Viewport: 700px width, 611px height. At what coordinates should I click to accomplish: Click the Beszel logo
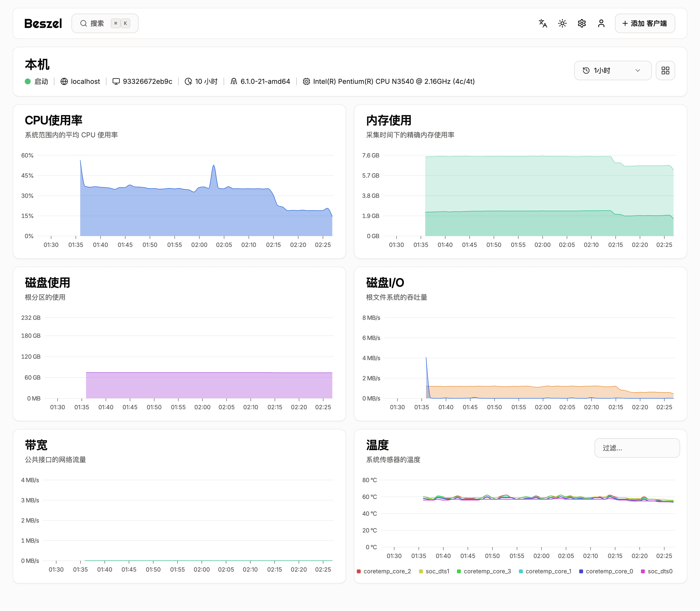tap(43, 24)
